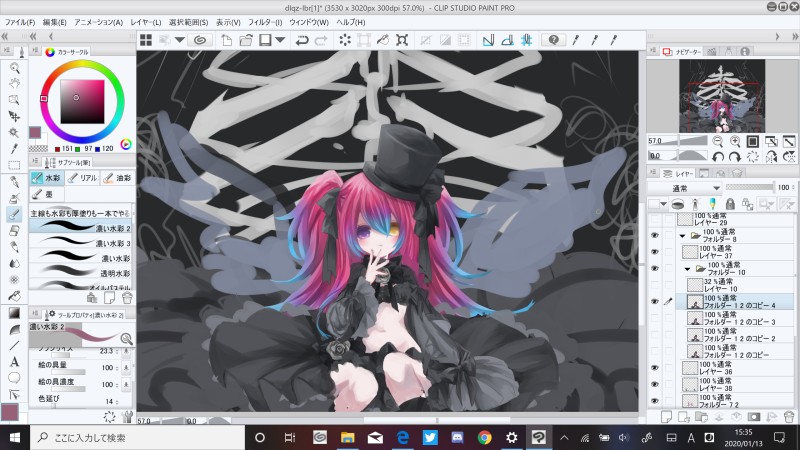Select the rectangle Selection tool
800x450 pixels.
coord(14,165)
